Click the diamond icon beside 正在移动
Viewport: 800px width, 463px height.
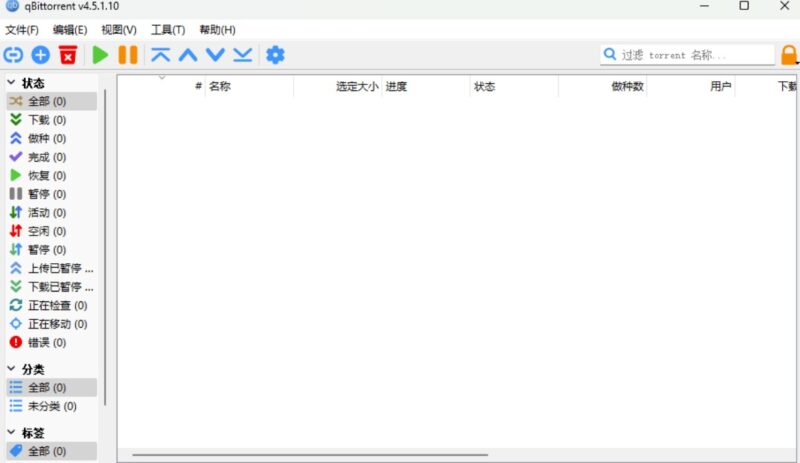click(x=16, y=324)
